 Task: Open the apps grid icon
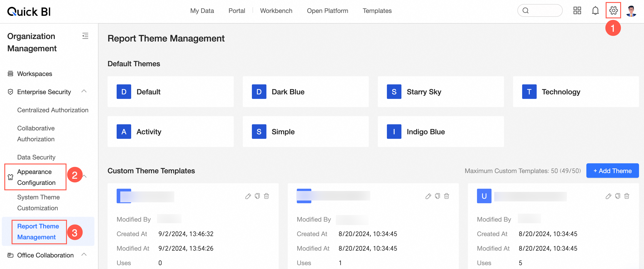[577, 10]
